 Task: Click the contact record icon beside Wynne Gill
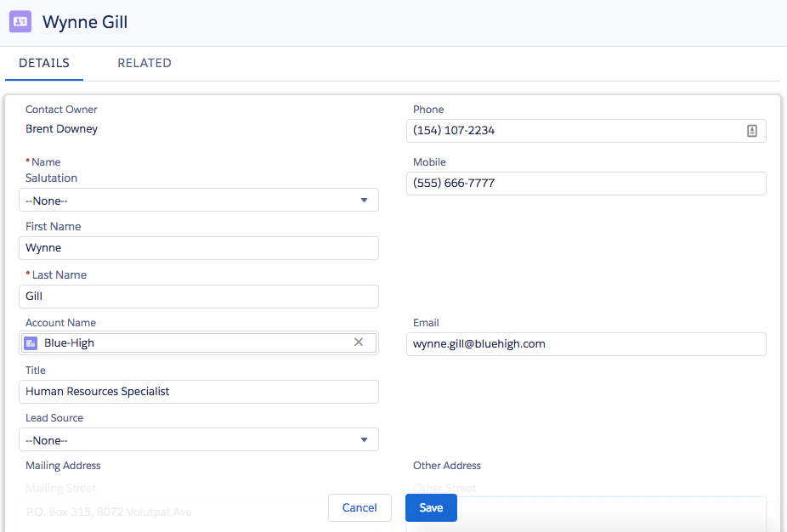pos(20,22)
